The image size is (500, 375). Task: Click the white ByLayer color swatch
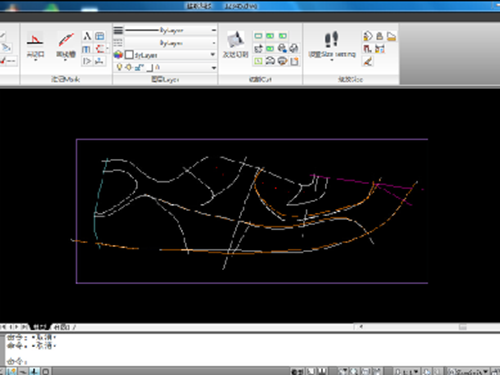129,55
